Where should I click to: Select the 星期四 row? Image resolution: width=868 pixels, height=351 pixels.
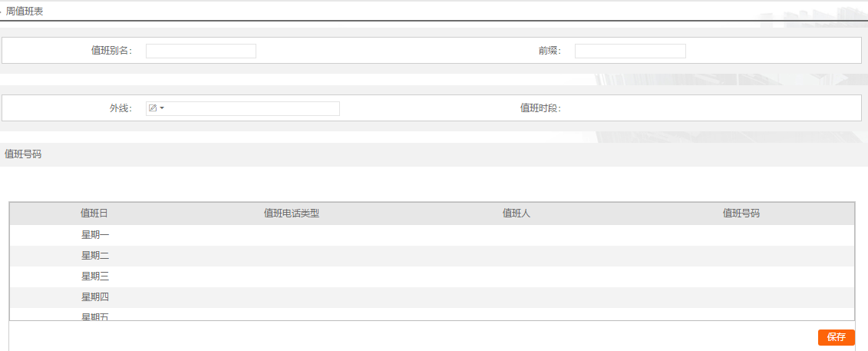432,297
